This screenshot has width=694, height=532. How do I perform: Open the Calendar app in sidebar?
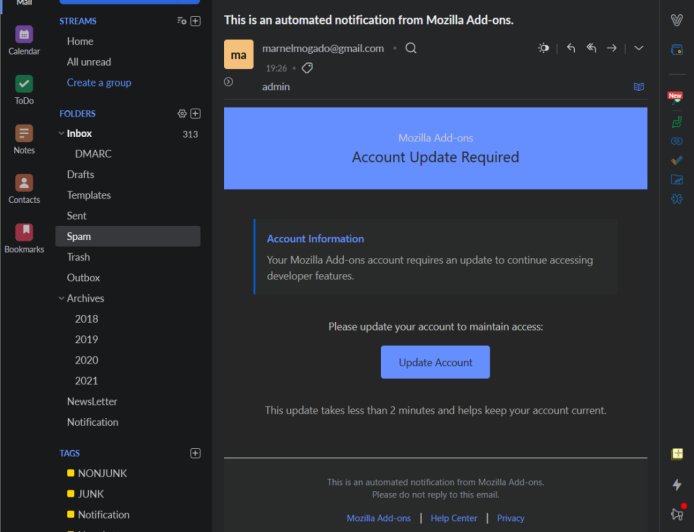click(x=24, y=36)
